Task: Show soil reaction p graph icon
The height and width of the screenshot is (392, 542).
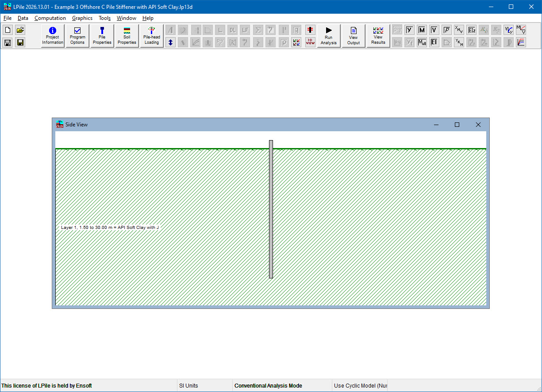Action: click(x=447, y=30)
